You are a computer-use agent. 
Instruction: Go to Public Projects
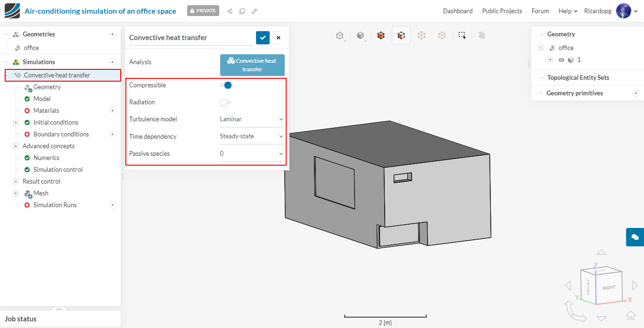click(x=502, y=11)
